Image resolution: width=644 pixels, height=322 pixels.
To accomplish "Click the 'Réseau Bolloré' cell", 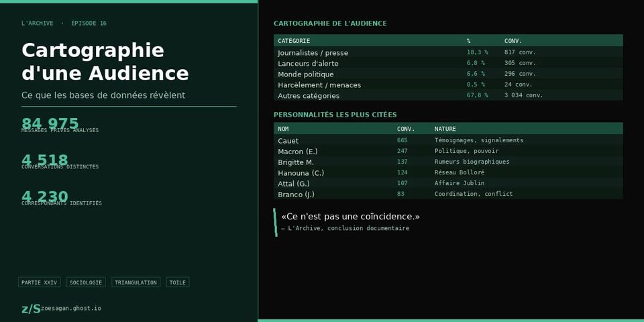I will tap(460, 172).
